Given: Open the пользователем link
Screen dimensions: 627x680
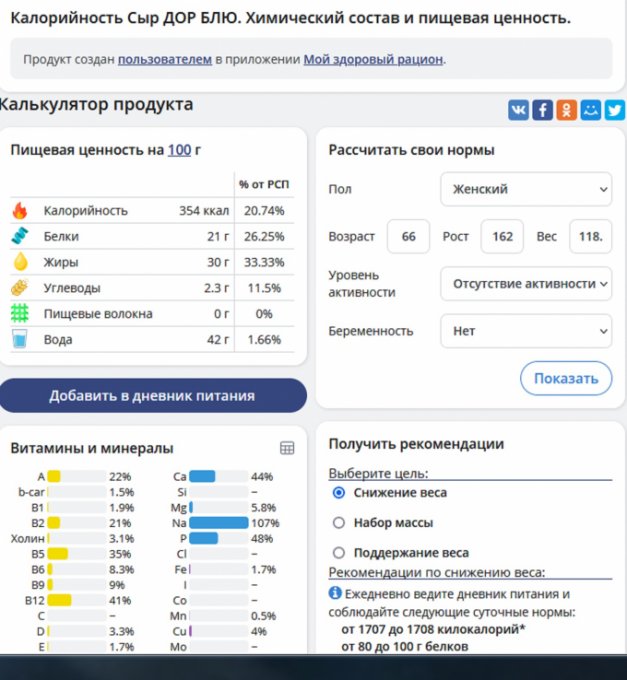Looking at the screenshot, I should [164, 59].
